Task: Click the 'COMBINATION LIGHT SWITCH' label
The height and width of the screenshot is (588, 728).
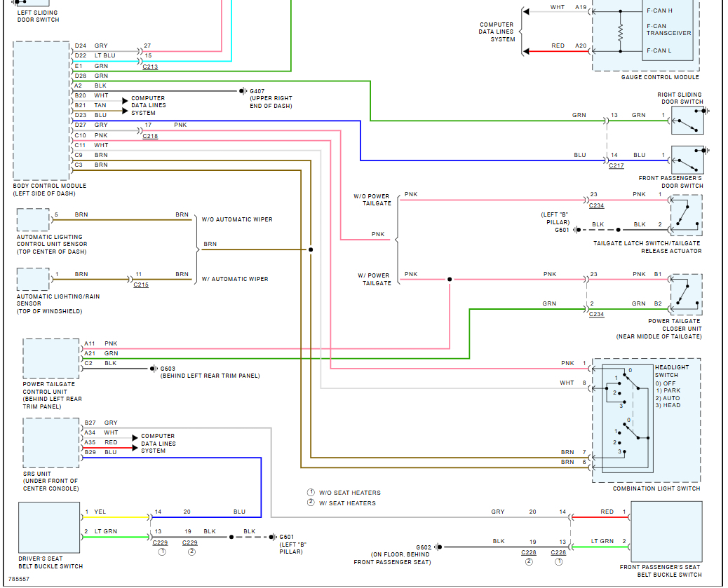Action: pos(656,488)
